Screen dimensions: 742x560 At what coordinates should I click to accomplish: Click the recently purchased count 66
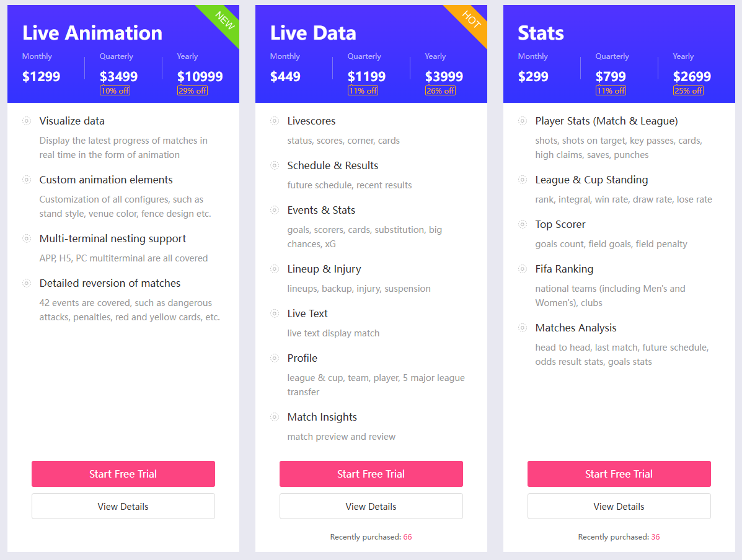click(x=407, y=537)
